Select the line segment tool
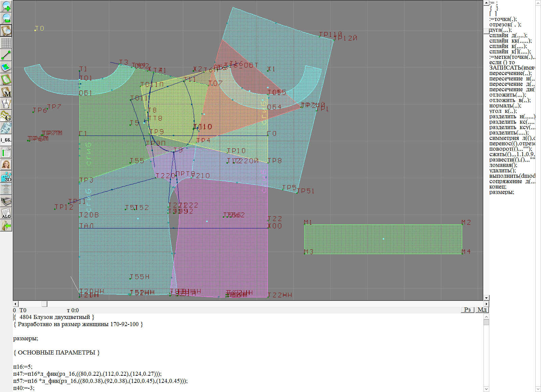This screenshot has height=392, width=541. click(6, 55)
